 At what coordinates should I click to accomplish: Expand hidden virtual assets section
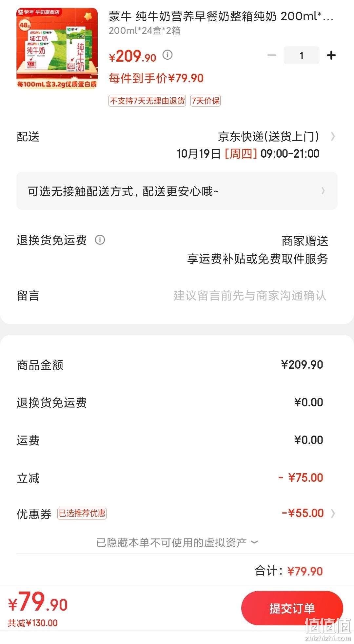(177, 542)
